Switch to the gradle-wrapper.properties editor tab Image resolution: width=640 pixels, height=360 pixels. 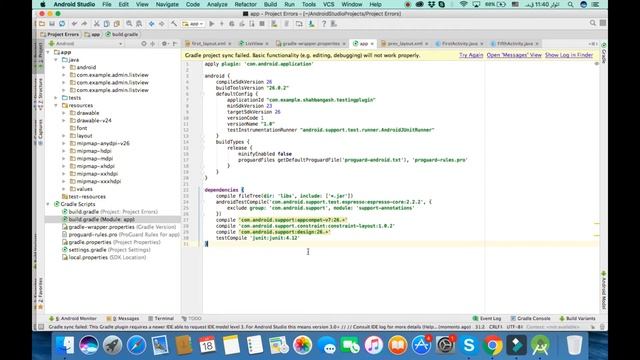(x=311, y=44)
